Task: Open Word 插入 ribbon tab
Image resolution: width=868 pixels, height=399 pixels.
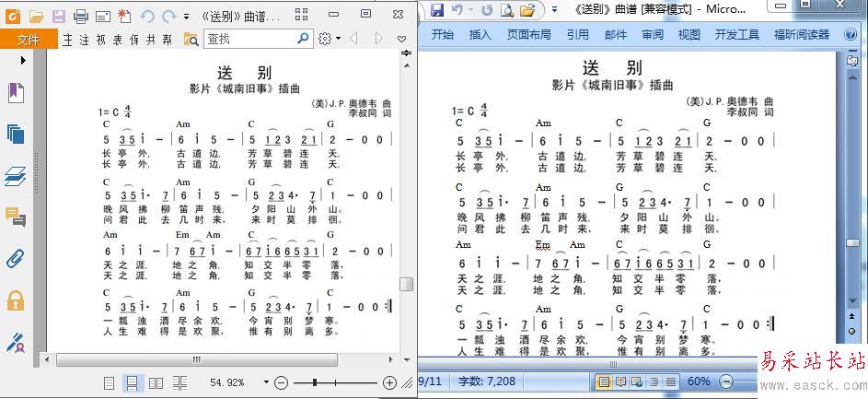Action: pyautogui.click(x=480, y=35)
